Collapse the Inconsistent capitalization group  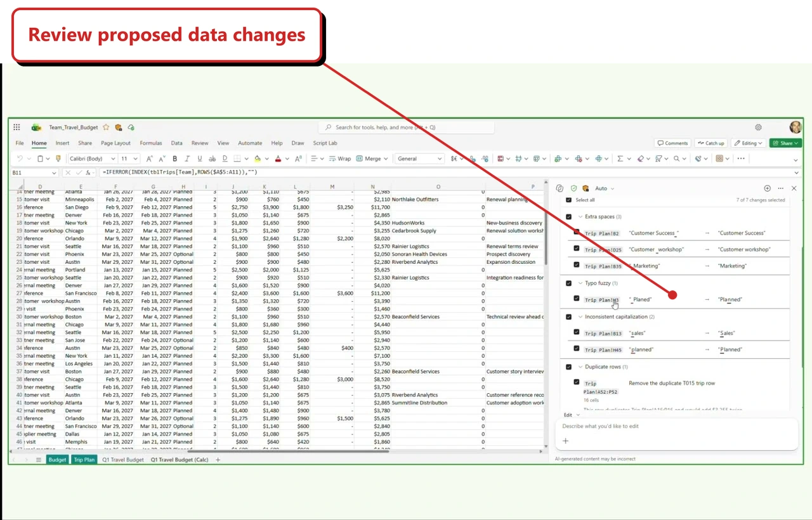coord(580,316)
